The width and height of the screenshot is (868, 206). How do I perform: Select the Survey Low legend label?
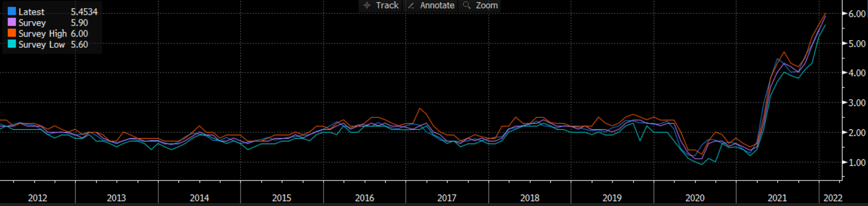pyautogui.click(x=41, y=45)
